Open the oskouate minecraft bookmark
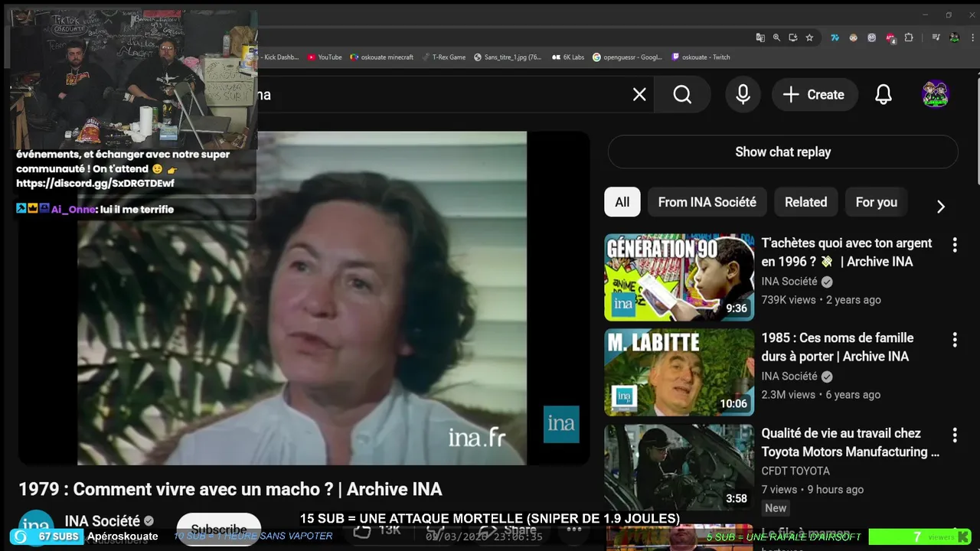This screenshot has width=980, height=551. coord(382,57)
